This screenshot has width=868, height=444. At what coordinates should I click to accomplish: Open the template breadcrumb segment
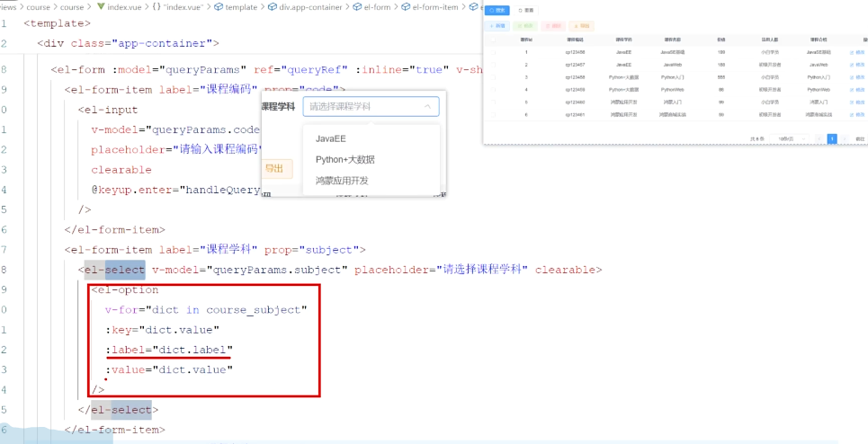tap(241, 7)
